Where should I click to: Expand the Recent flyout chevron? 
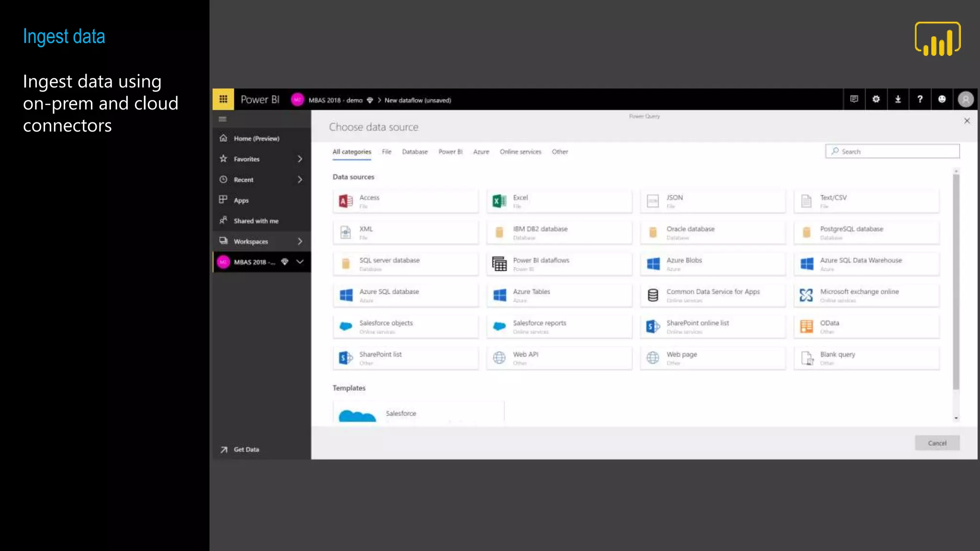(x=300, y=179)
